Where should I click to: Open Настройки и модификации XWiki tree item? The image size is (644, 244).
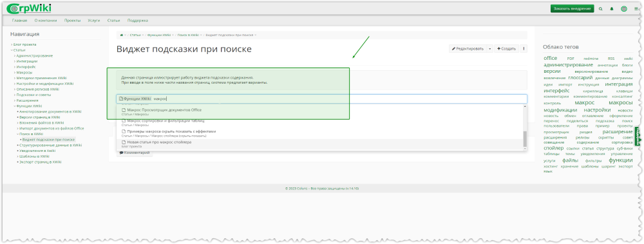point(45,84)
